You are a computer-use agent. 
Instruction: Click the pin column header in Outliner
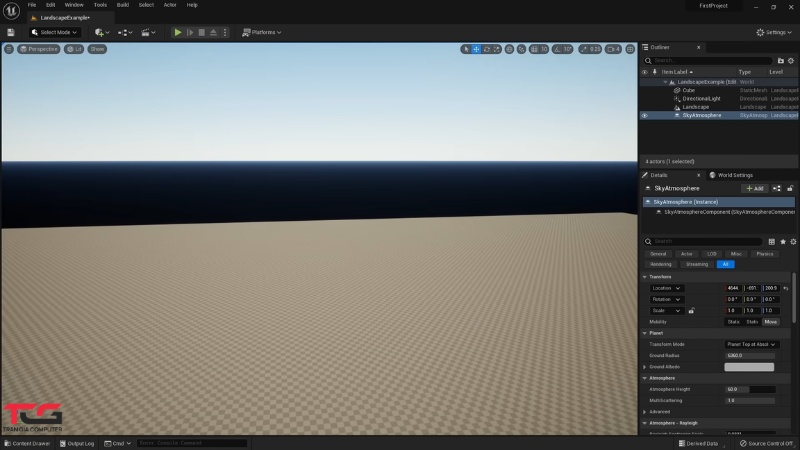coord(655,72)
